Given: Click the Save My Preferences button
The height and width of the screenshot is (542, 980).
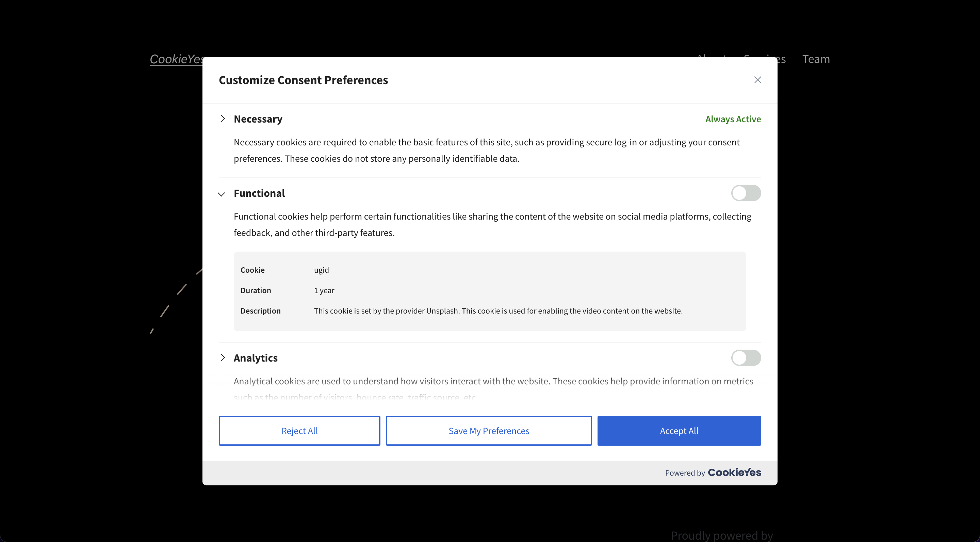Looking at the screenshot, I should point(488,431).
